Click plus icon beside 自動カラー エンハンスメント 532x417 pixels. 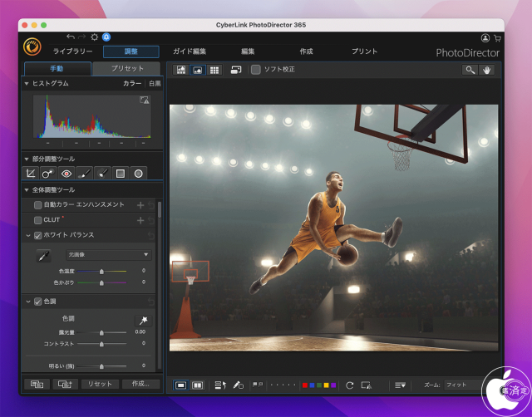[140, 205]
